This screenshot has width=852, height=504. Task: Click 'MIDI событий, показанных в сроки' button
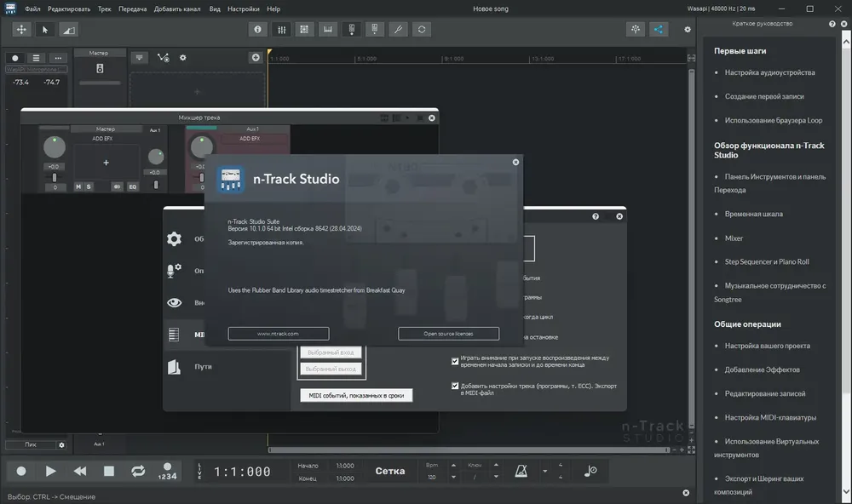(356, 395)
